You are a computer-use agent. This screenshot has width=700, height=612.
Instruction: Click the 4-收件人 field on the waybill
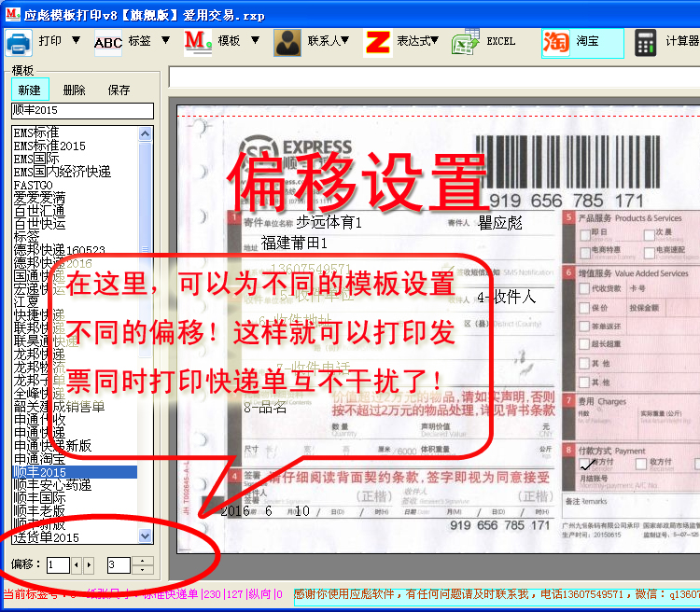506,297
